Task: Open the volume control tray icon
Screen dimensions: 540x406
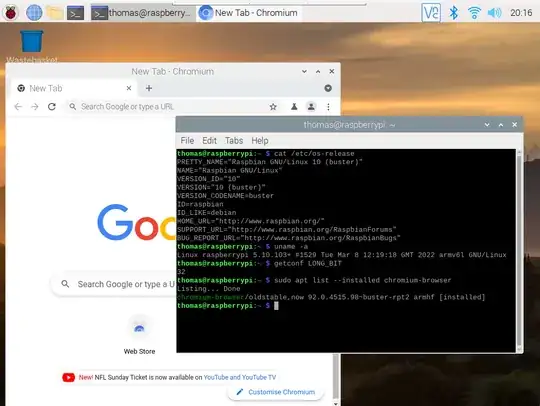Action: click(495, 13)
